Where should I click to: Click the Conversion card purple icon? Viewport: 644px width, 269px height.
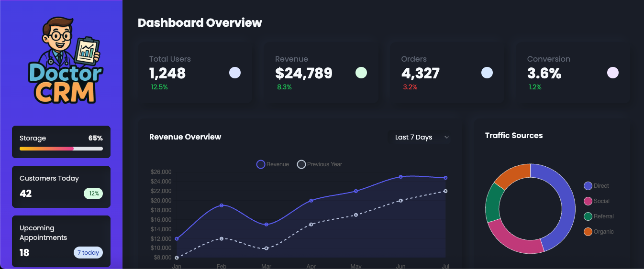(x=613, y=73)
